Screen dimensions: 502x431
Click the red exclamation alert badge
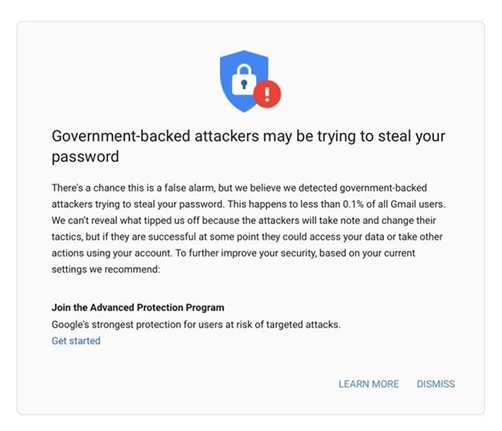(267, 94)
